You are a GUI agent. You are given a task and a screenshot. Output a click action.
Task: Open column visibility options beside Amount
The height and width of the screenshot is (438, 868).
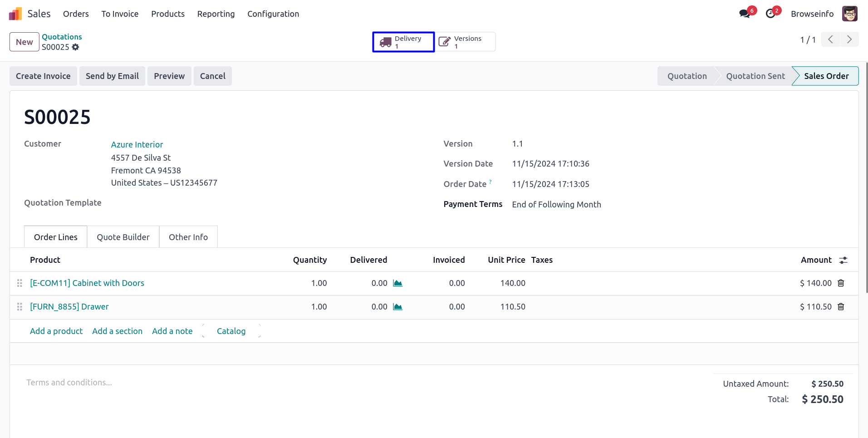click(x=843, y=260)
